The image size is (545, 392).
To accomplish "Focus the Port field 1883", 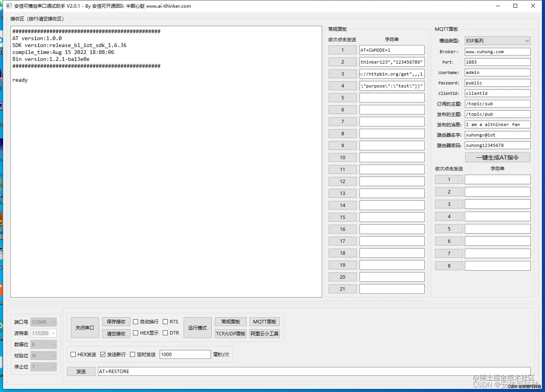I will click(x=498, y=62).
